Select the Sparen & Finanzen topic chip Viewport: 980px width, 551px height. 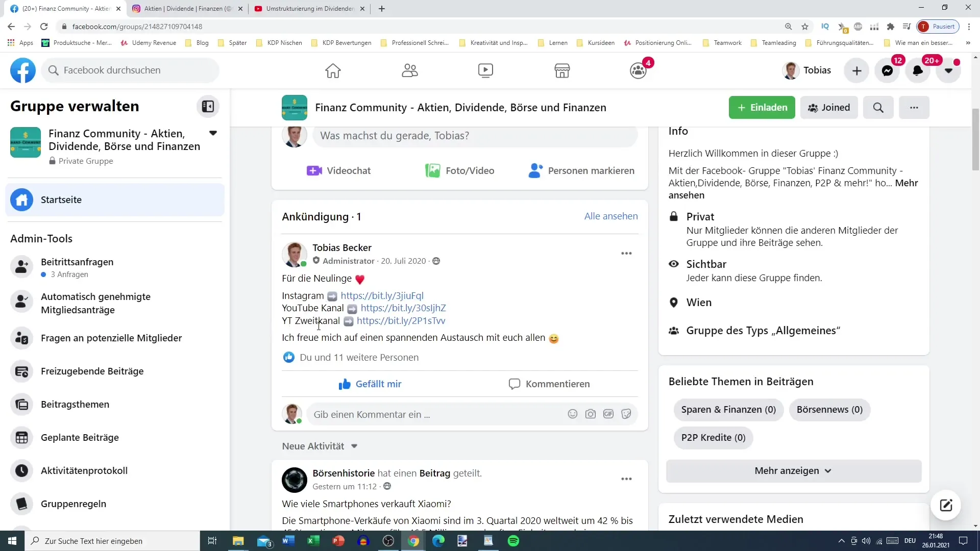click(728, 410)
